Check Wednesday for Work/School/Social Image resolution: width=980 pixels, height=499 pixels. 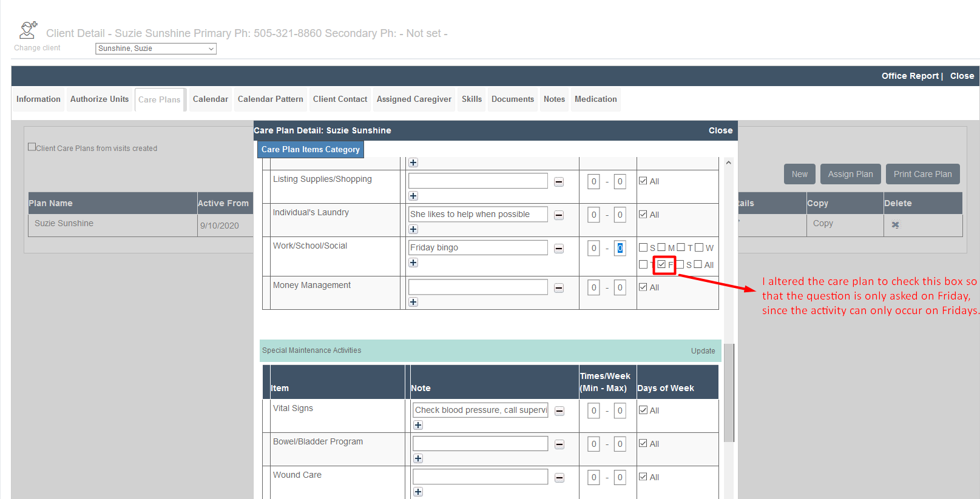point(699,247)
